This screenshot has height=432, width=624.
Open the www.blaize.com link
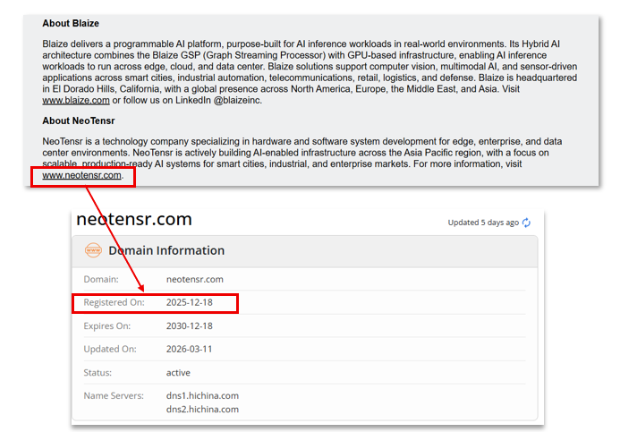[x=76, y=100]
